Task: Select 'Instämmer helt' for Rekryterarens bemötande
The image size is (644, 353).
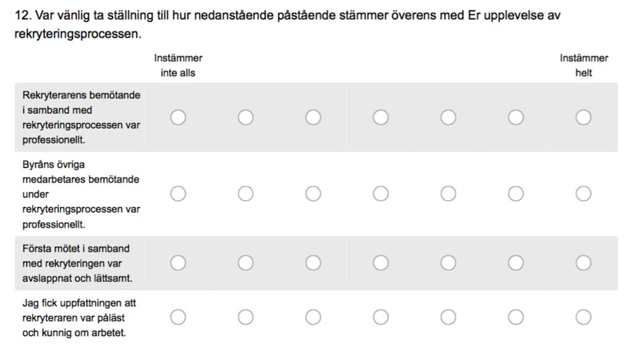Action: coord(583,118)
